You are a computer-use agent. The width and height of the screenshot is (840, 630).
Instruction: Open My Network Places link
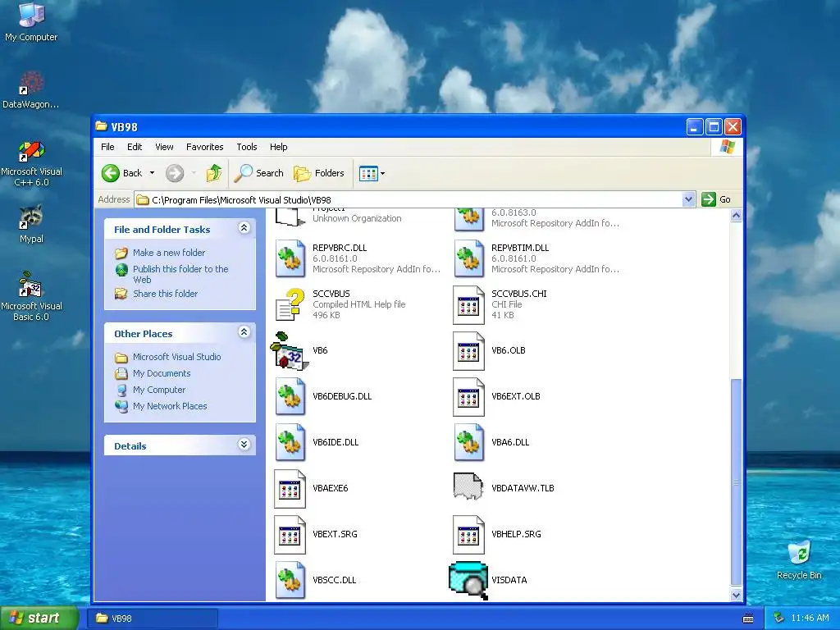[170, 406]
